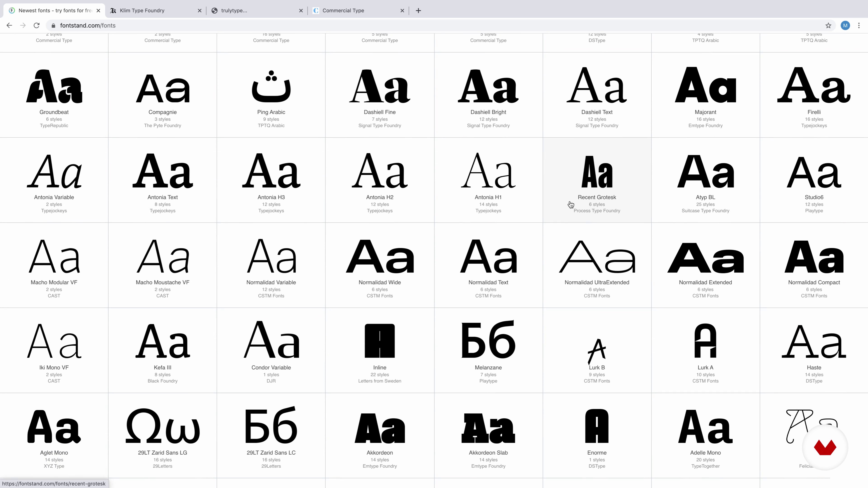Click the browser back arrow
Viewport: 868px width, 488px height.
point(9,25)
